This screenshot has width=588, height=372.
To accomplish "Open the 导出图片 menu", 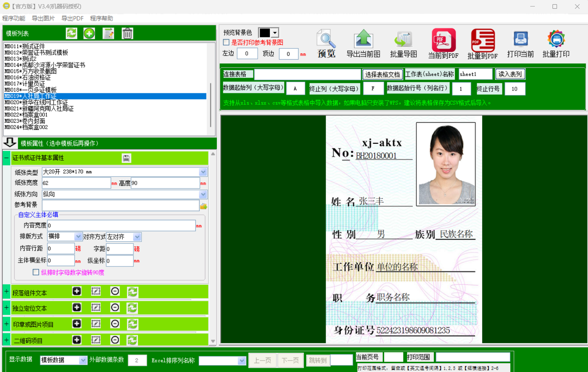I will point(43,18).
